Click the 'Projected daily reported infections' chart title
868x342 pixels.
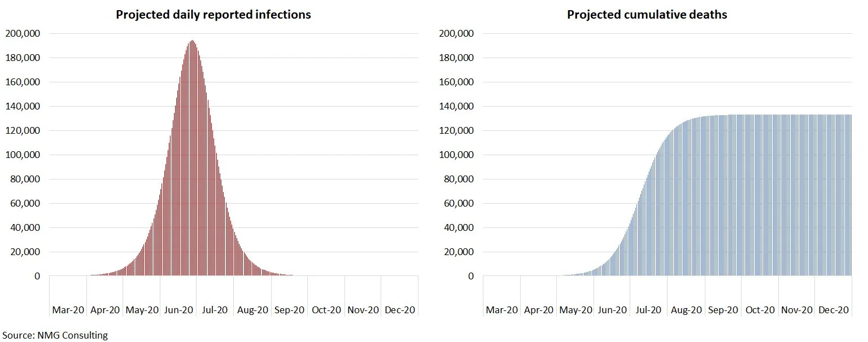pos(213,15)
